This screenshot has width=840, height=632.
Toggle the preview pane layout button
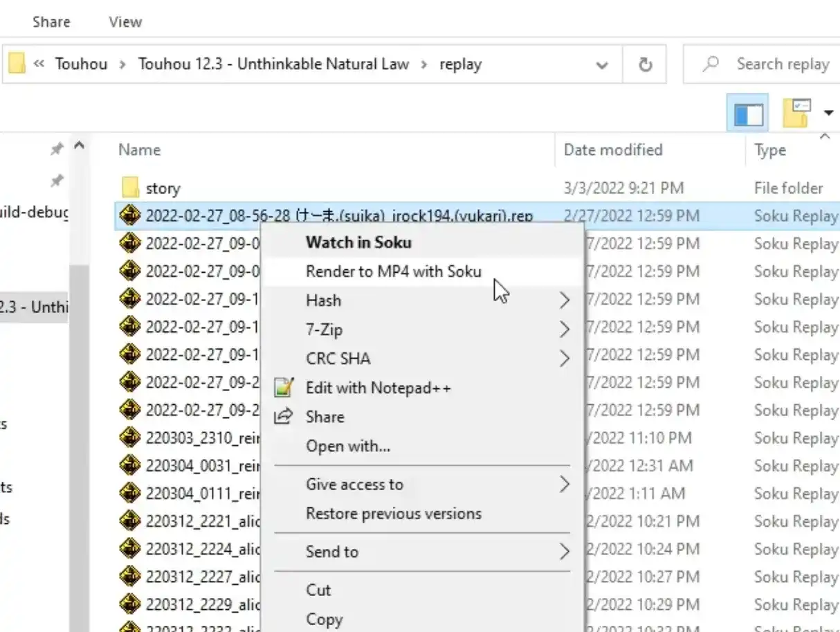click(748, 114)
